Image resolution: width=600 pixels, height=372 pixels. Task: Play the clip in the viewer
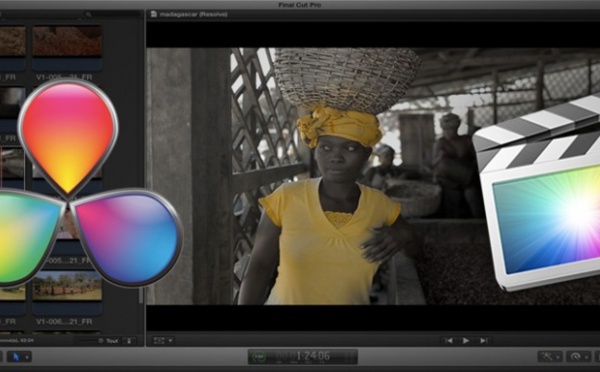[466, 341]
